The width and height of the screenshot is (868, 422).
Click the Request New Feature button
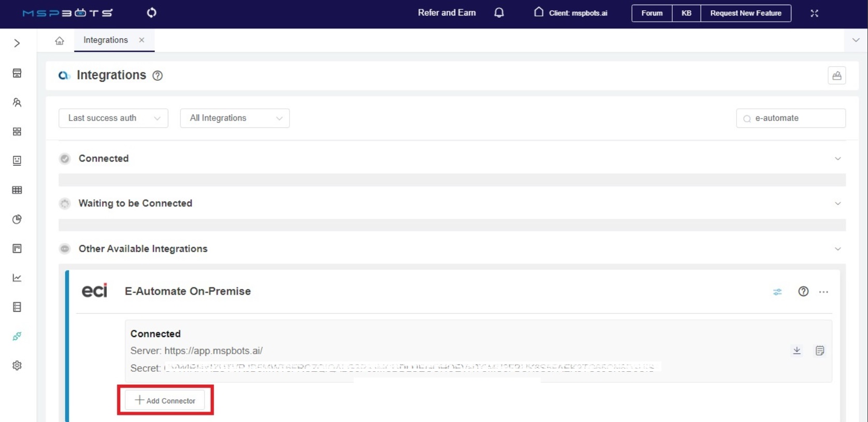745,13
